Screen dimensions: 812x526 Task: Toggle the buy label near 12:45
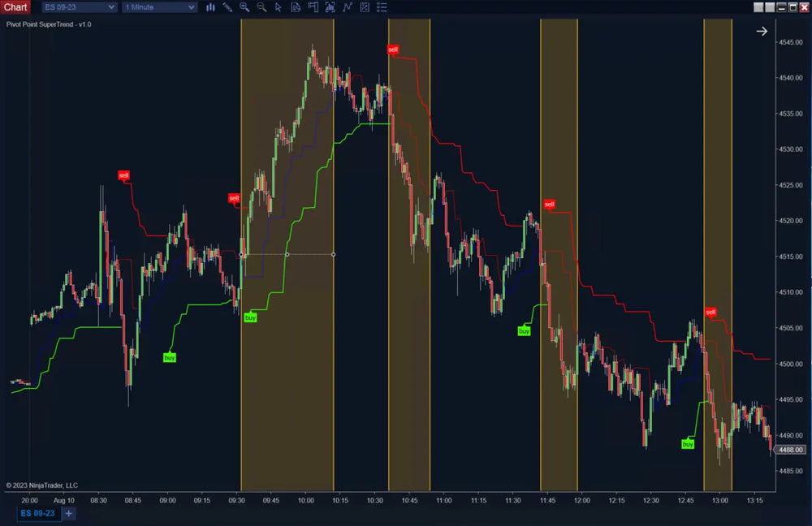click(688, 442)
